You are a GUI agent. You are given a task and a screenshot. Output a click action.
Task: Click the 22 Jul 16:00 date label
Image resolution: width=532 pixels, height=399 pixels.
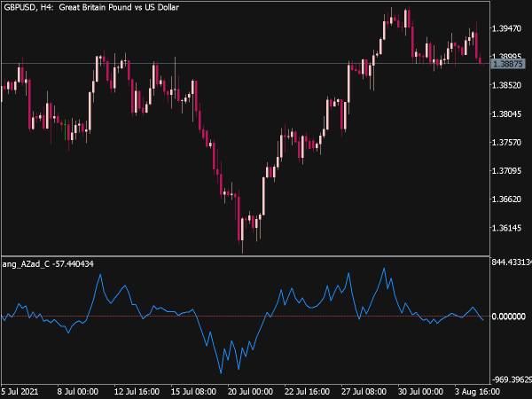pyautogui.click(x=307, y=392)
